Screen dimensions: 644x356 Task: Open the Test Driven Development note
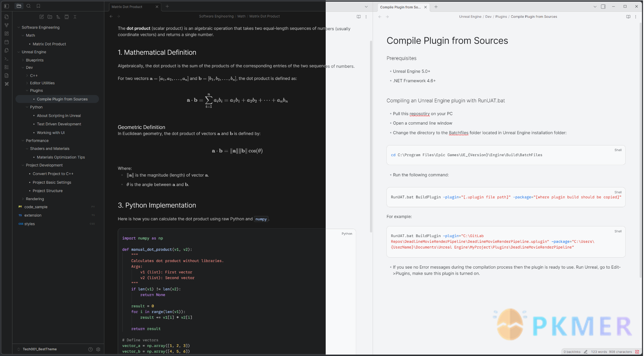pyautogui.click(x=59, y=124)
